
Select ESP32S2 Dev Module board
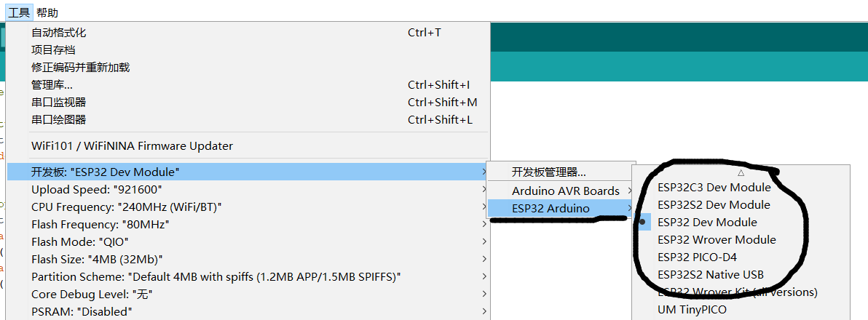tap(741, 204)
